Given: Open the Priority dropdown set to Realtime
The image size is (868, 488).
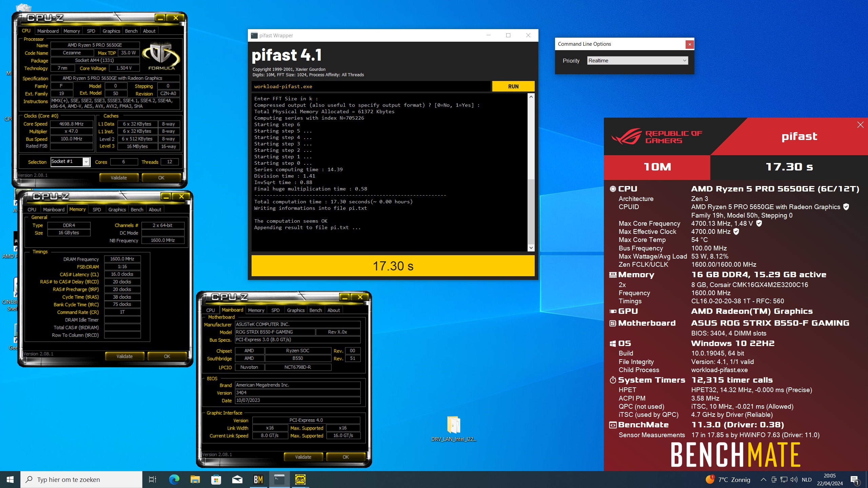Looking at the screenshot, I should tap(637, 61).
